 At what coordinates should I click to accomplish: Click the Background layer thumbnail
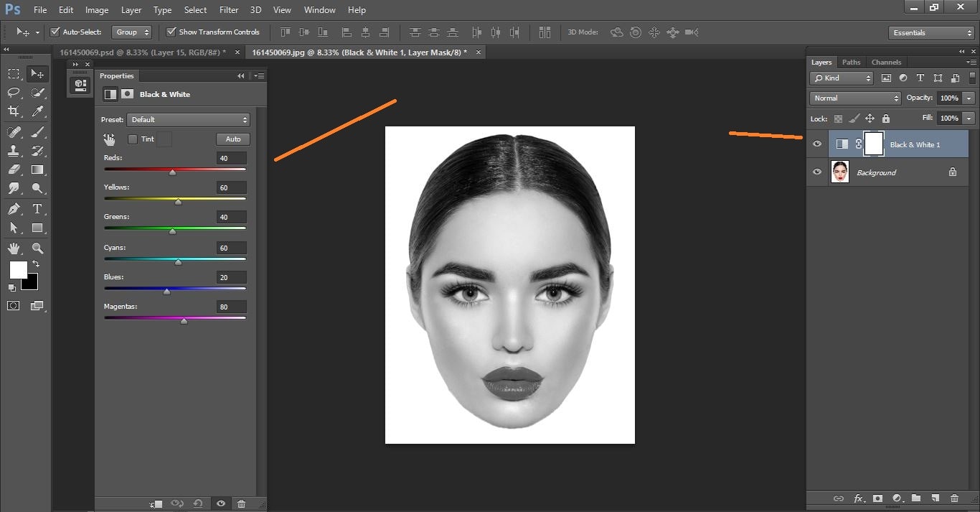[839, 172]
